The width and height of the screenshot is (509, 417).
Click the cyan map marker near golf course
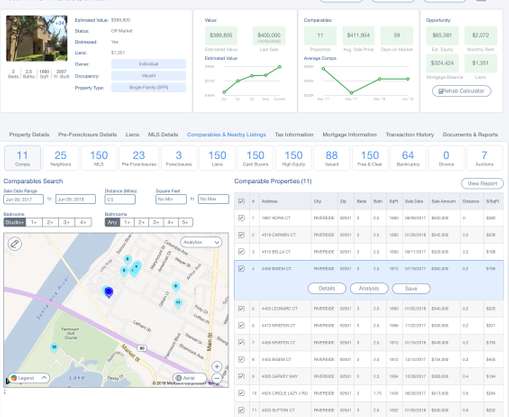click(x=54, y=348)
